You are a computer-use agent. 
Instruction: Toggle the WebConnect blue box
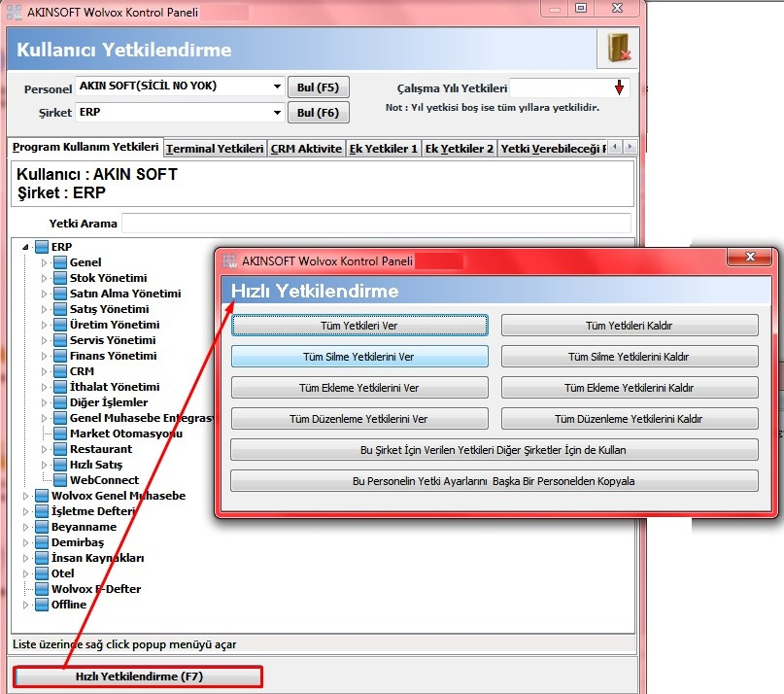click(60, 480)
